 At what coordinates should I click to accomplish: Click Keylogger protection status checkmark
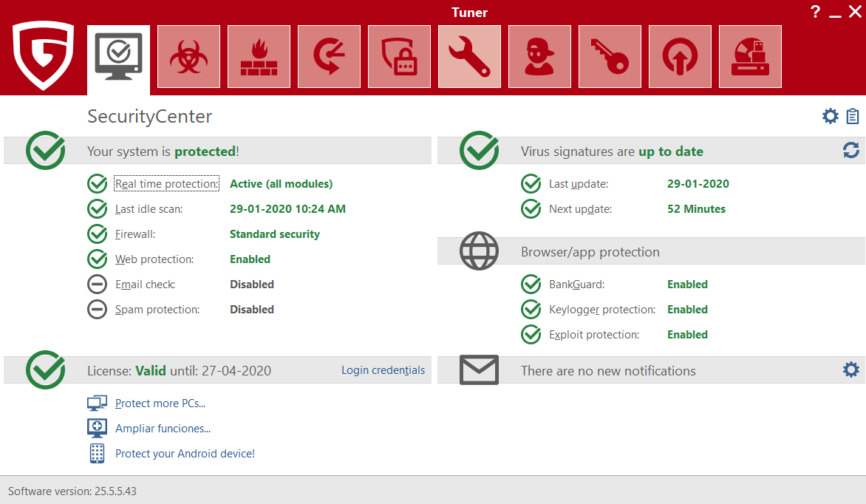pyautogui.click(x=531, y=310)
